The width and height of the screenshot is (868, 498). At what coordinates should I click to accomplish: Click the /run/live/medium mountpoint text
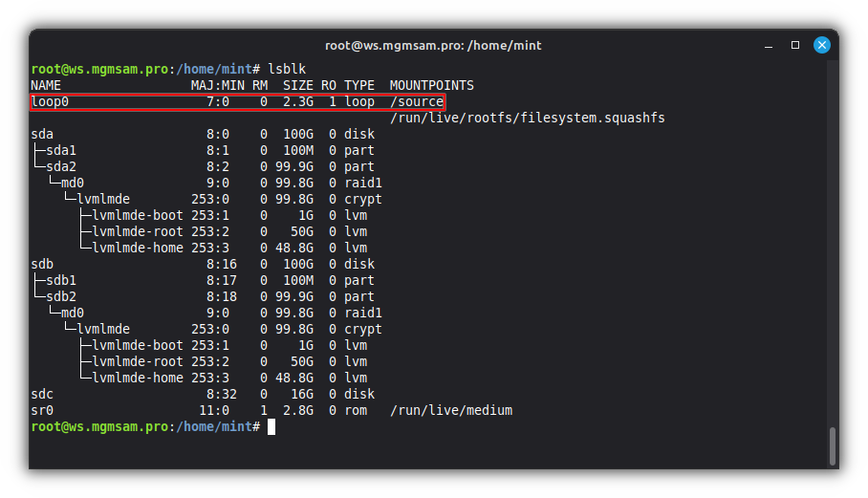pyautogui.click(x=450, y=410)
